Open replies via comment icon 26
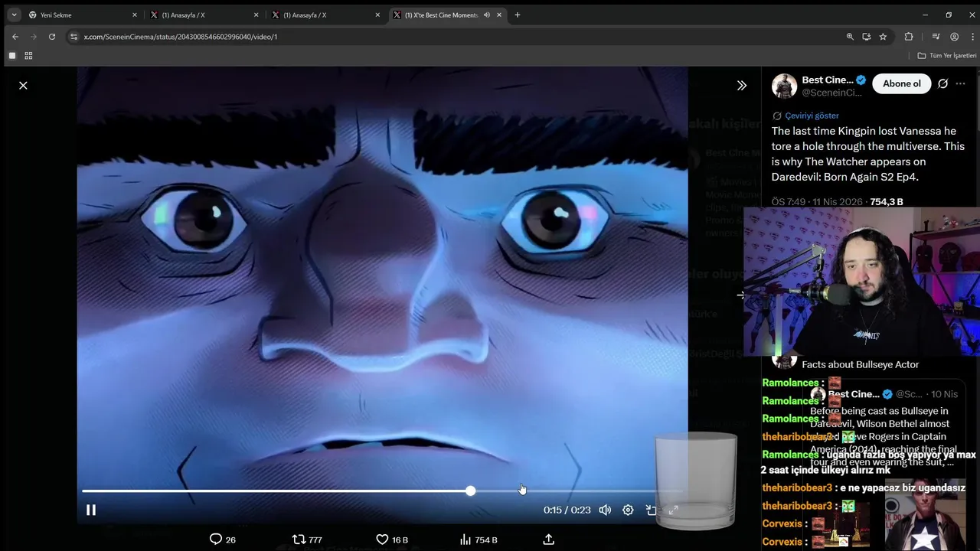This screenshot has height=551, width=980. click(222, 540)
